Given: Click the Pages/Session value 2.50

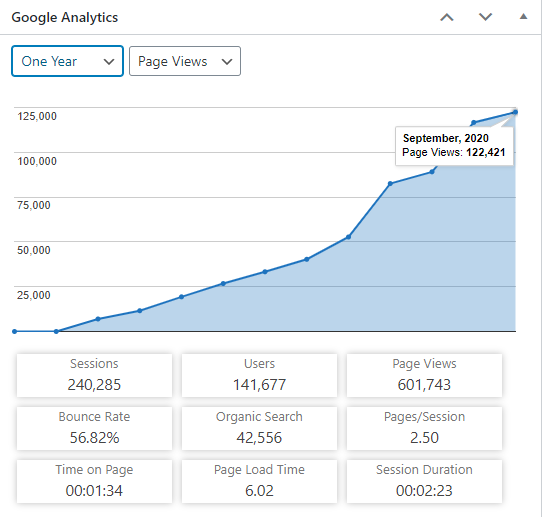Looking at the screenshot, I should [424, 438].
